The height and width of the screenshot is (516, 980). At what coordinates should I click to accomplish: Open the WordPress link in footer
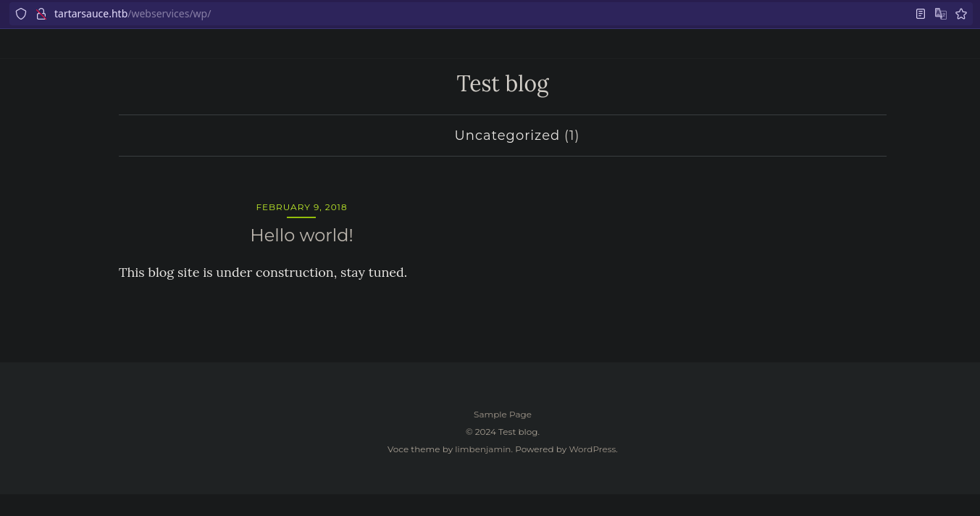[x=592, y=449]
